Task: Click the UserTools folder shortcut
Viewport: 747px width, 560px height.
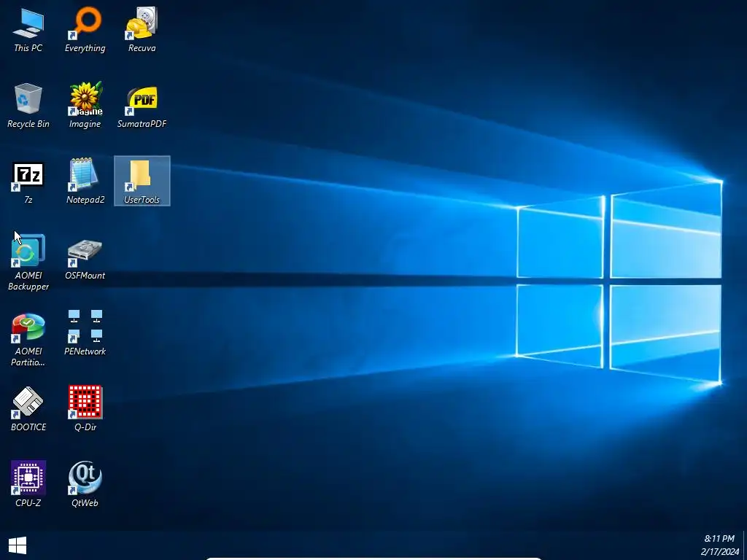Action: 142,181
